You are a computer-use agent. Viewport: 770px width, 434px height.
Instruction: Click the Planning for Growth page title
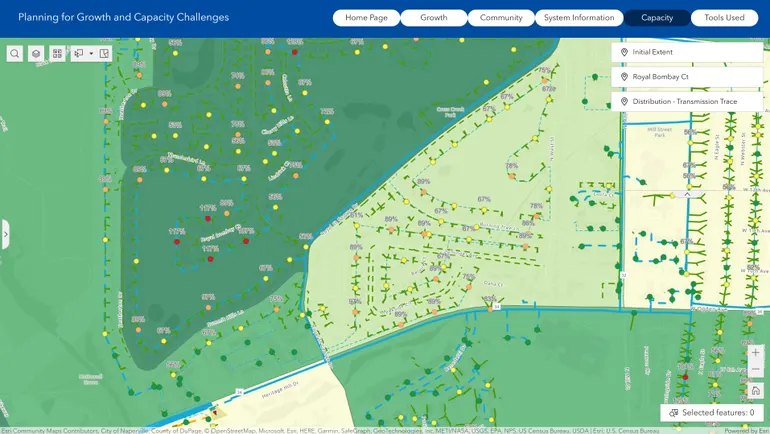pos(123,17)
